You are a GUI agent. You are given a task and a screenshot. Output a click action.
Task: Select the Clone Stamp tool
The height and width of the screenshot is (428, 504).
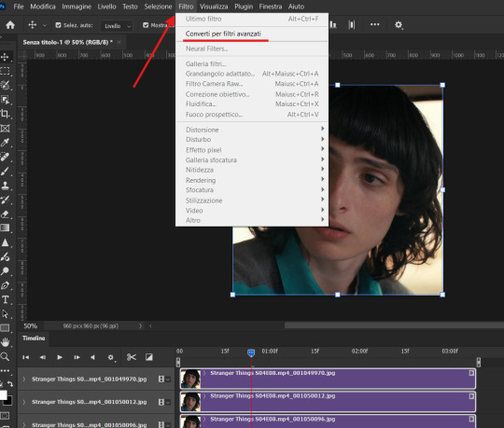(x=5, y=186)
